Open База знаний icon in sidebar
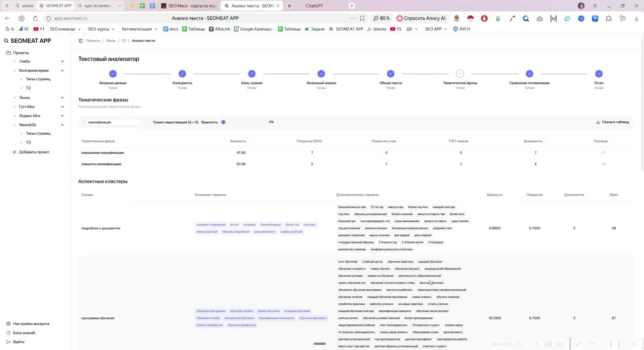Viewport: 644px width, 350px height. [8, 333]
